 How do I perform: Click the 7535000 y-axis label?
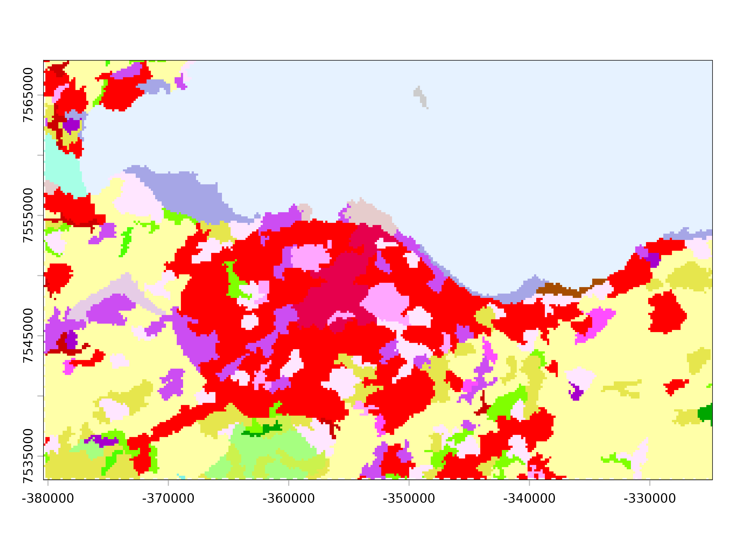click(x=28, y=456)
